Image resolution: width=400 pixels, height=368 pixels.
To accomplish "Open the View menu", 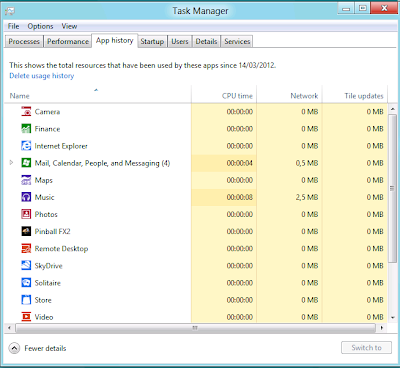I will [69, 26].
